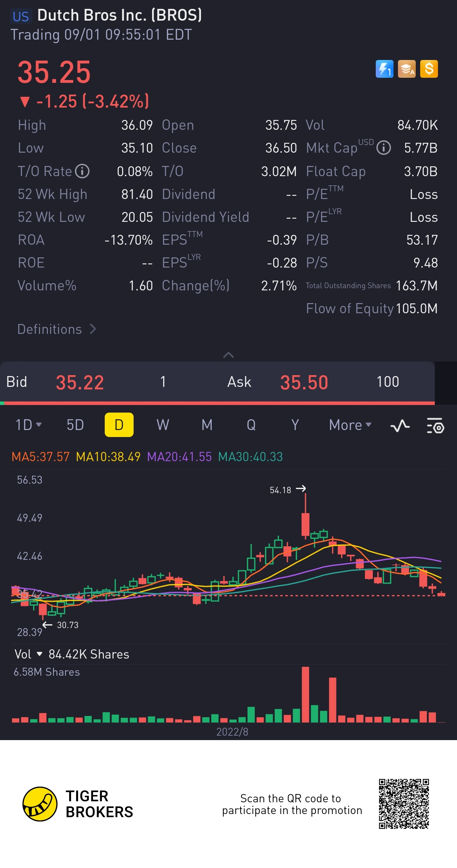This screenshot has width=457, height=868.
Task: Switch to the M monthly chart tab
Action: (x=207, y=425)
